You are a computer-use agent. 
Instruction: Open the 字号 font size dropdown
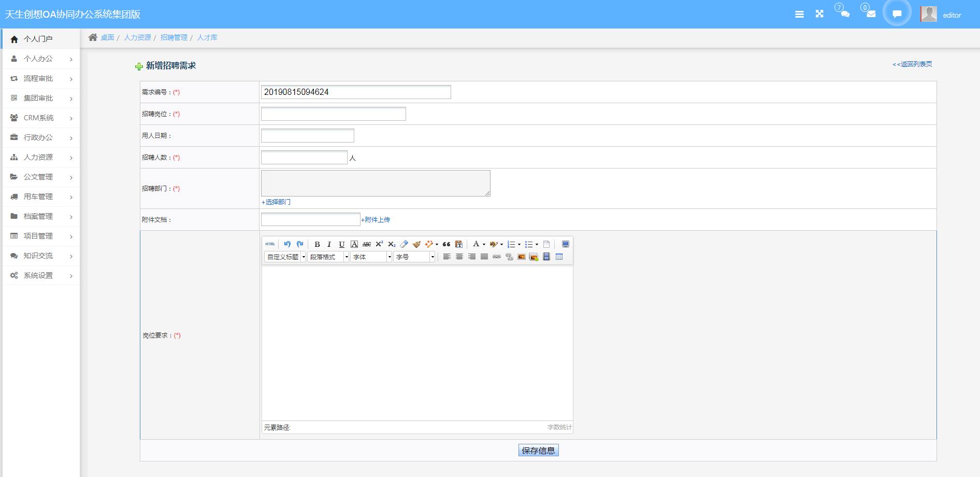(414, 257)
